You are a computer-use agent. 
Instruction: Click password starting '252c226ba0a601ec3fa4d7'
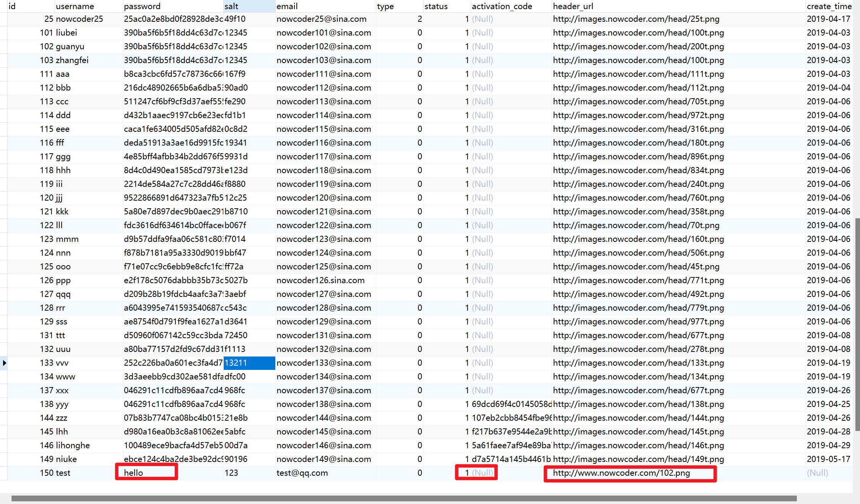click(174, 363)
